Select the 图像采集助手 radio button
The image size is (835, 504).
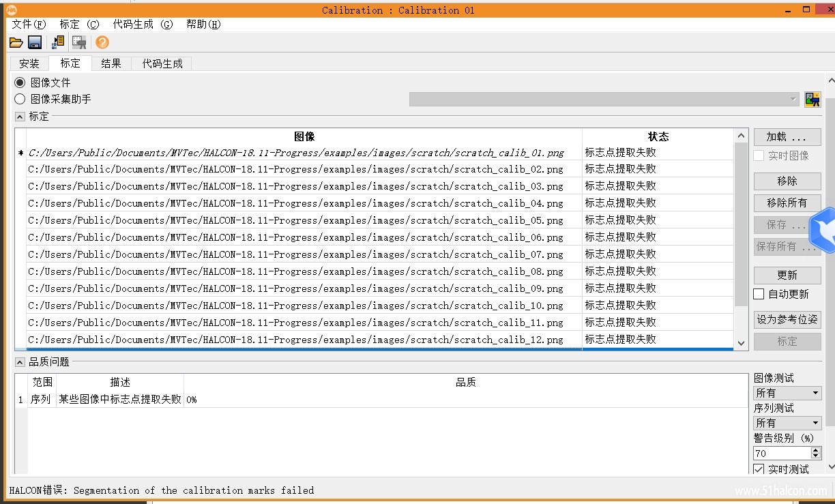[x=20, y=99]
